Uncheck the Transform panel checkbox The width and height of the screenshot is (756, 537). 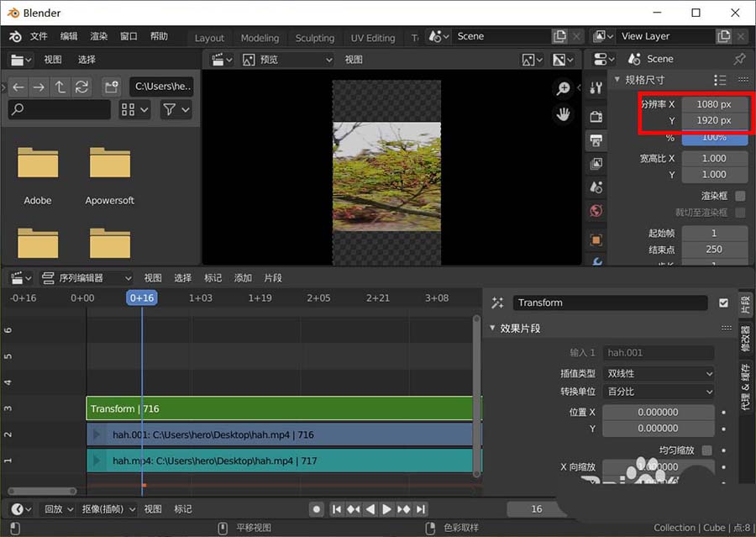click(724, 303)
